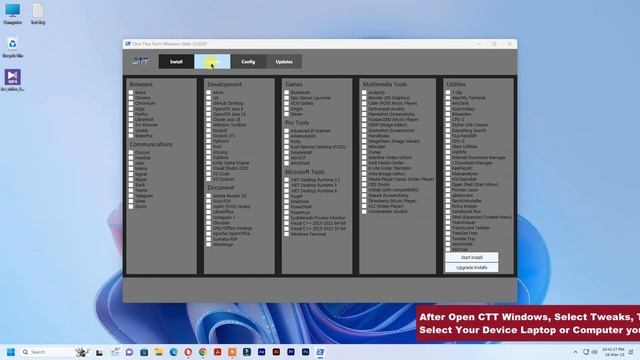Image resolution: width=640 pixels, height=360 pixels.
Task: Open the Chat icon on the taskbar
Action: tap(129, 352)
